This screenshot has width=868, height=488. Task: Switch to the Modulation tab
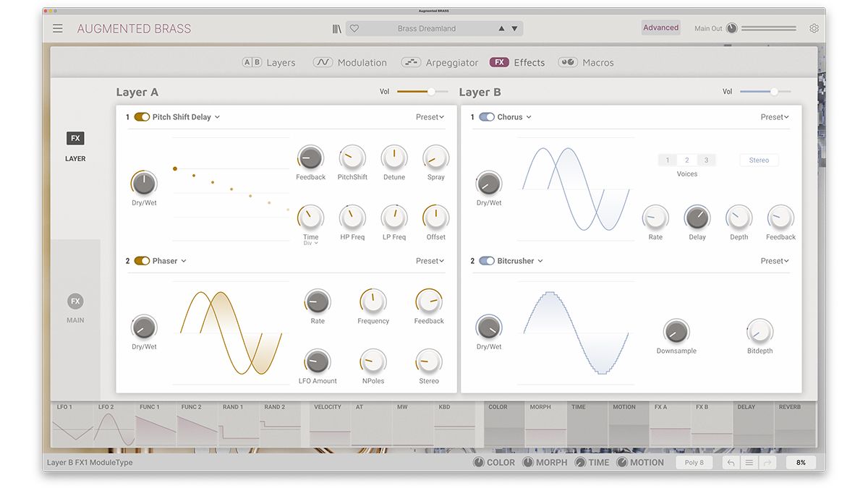(x=350, y=63)
